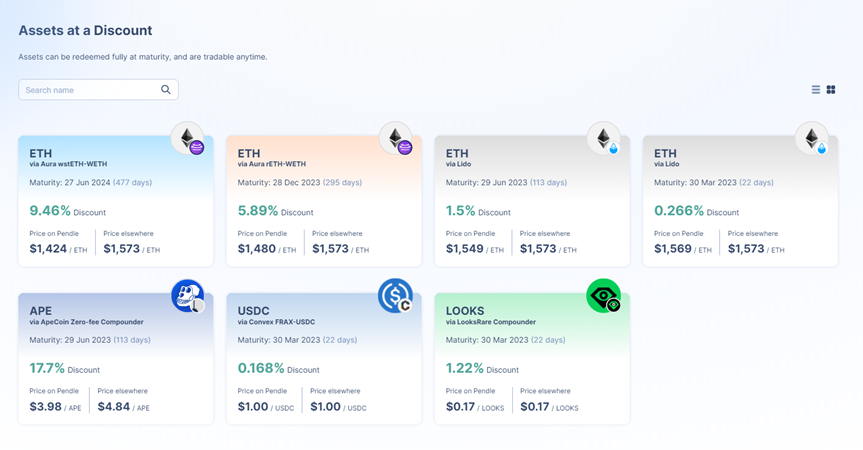Click the USDC Convex coin icon

click(396, 296)
